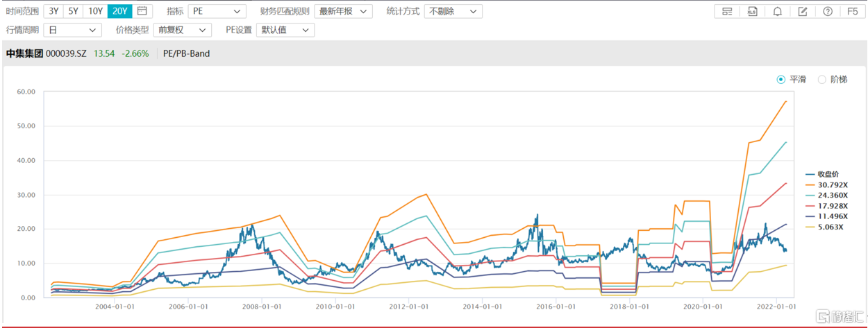Open help with the question mark icon

click(x=827, y=12)
